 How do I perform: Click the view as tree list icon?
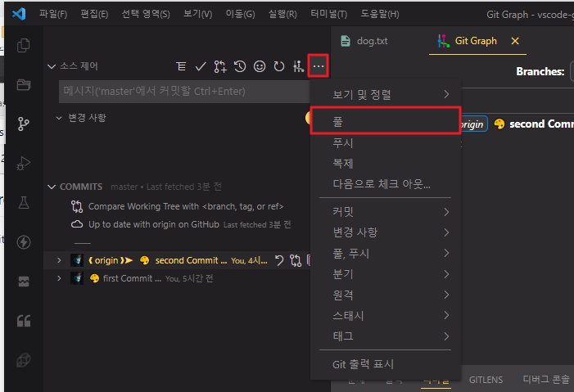coord(181,66)
